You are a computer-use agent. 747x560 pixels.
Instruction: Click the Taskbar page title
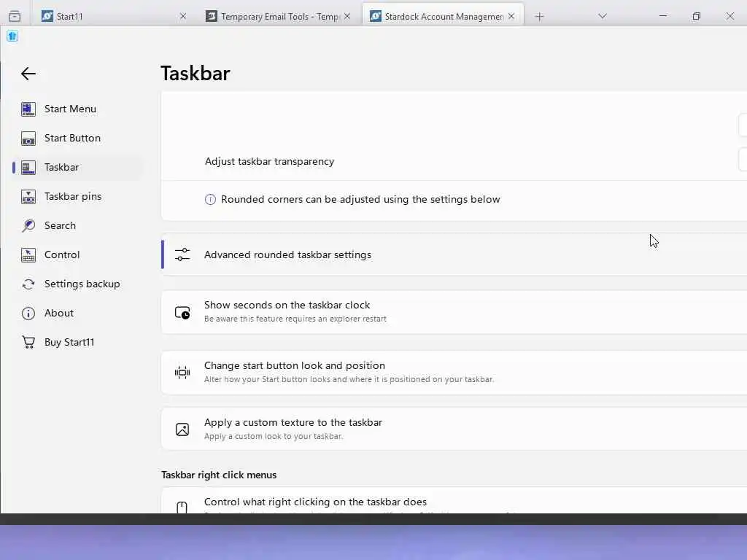pyautogui.click(x=196, y=74)
